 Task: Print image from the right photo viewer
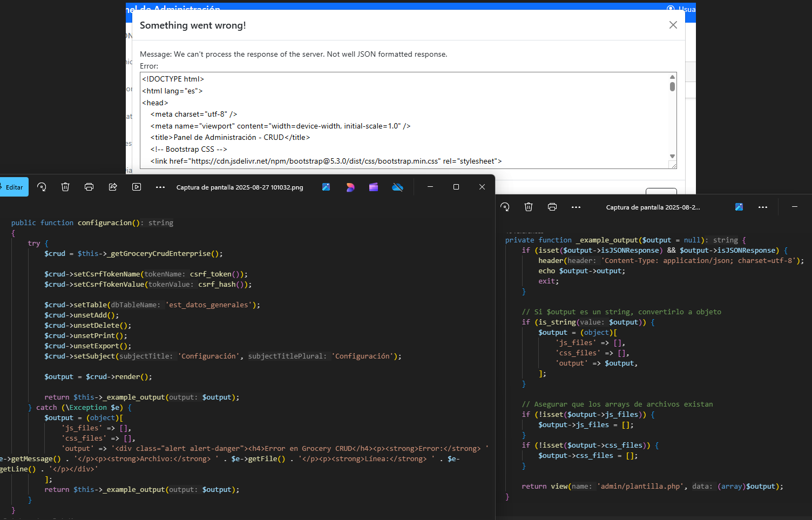(552, 207)
